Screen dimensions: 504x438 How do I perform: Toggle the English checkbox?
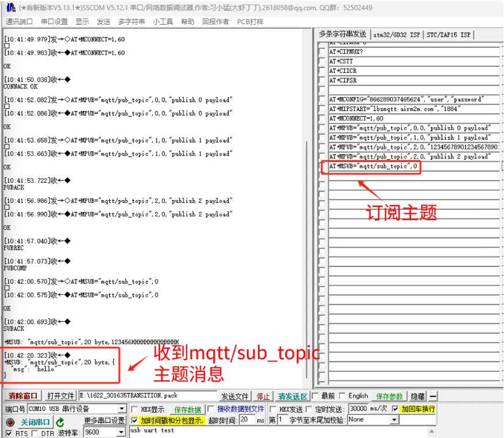click(343, 396)
